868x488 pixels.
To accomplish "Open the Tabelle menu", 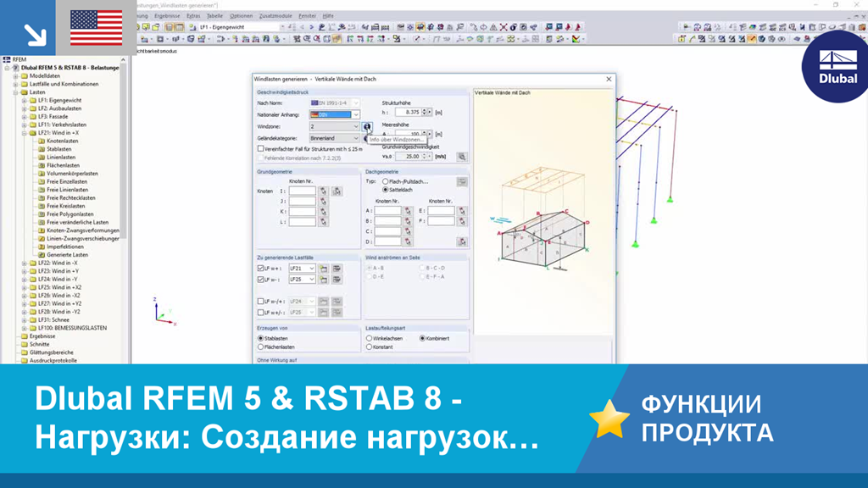I will tap(214, 16).
